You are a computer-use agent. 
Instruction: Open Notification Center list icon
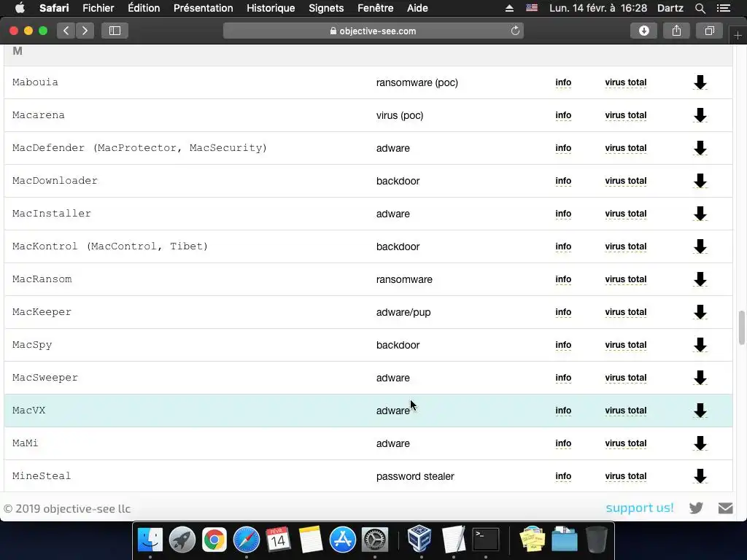(x=723, y=8)
